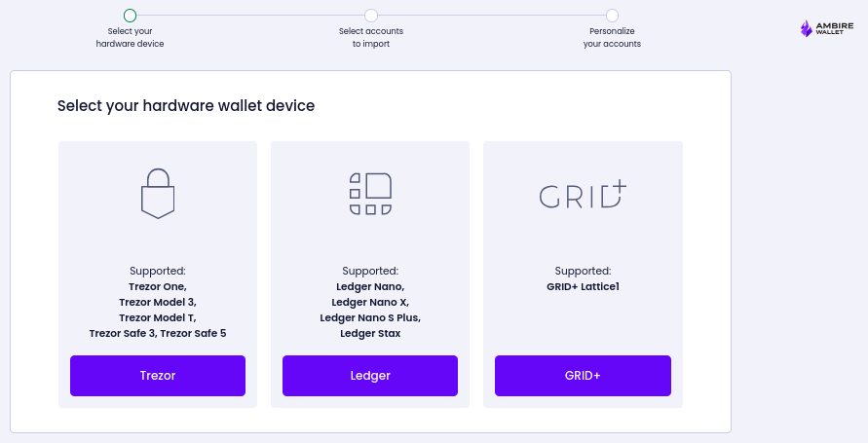Click 'Select accounts to import' step label

coord(371,38)
